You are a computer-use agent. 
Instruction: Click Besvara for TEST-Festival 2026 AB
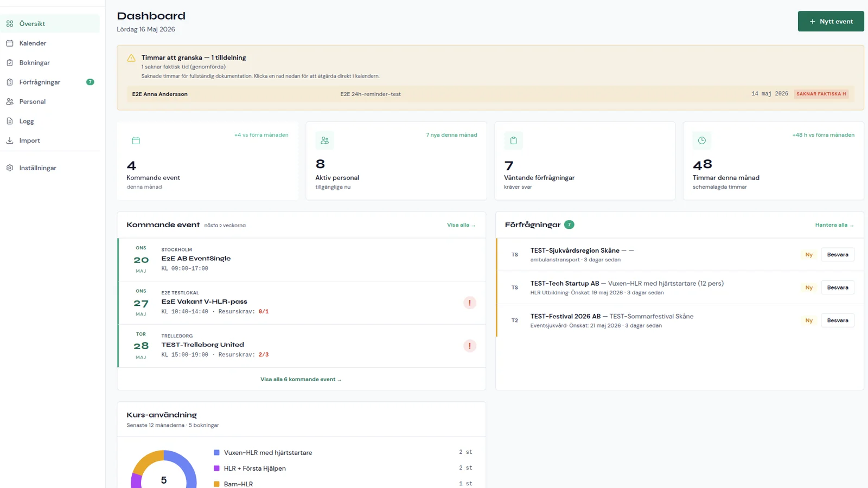pyautogui.click(x=838, y=321)
